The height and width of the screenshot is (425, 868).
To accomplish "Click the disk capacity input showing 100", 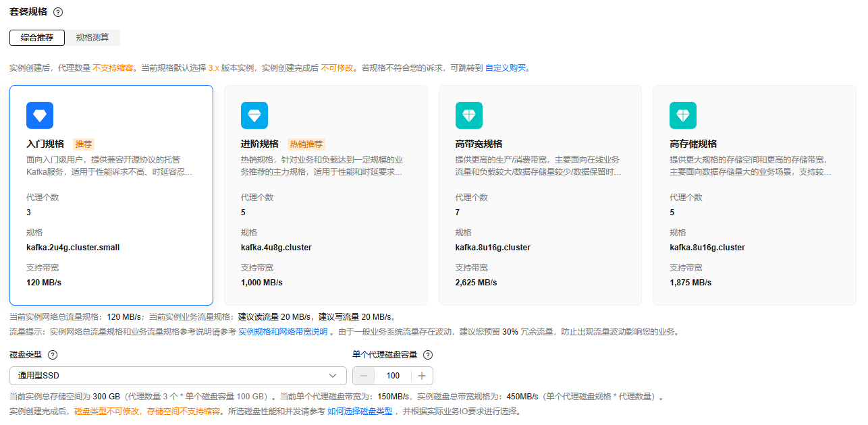I will (x=393, y=376).
